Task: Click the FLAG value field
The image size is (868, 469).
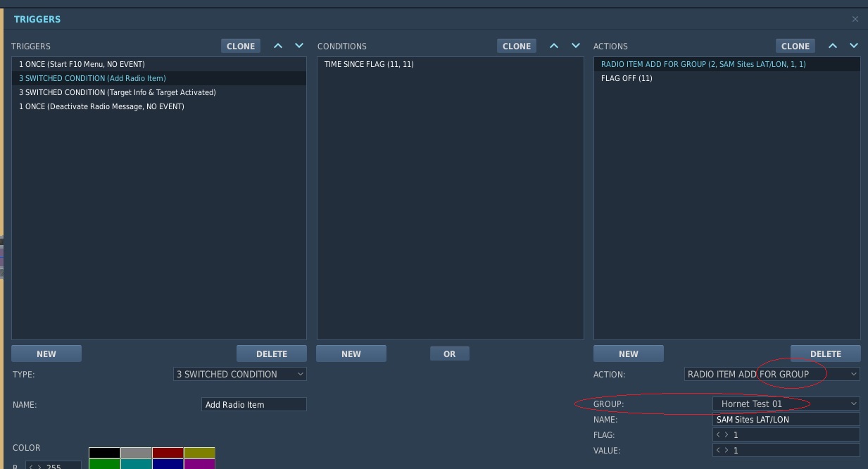Action: tap(786, 434)
